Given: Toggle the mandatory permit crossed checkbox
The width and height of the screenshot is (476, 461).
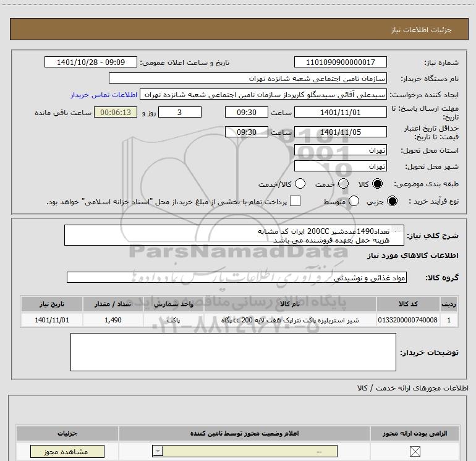Looking at the screenshot, I should tap(415, 451).
